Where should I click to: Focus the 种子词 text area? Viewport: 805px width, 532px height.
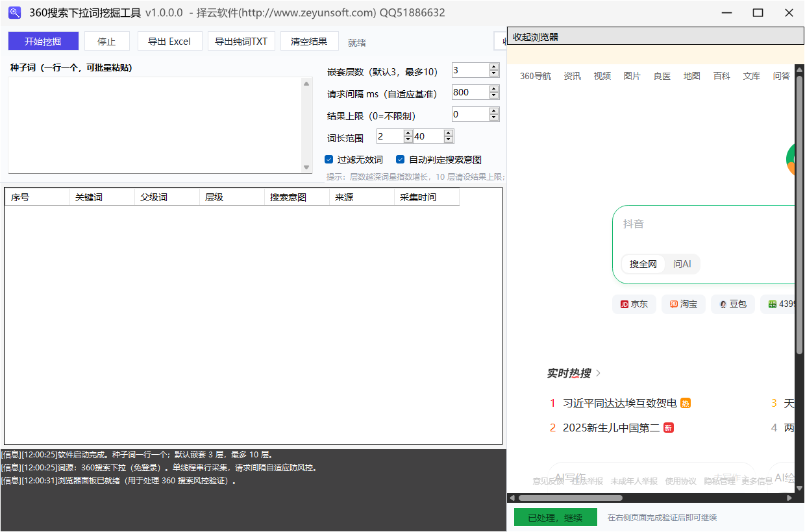[x=155, y=125]
